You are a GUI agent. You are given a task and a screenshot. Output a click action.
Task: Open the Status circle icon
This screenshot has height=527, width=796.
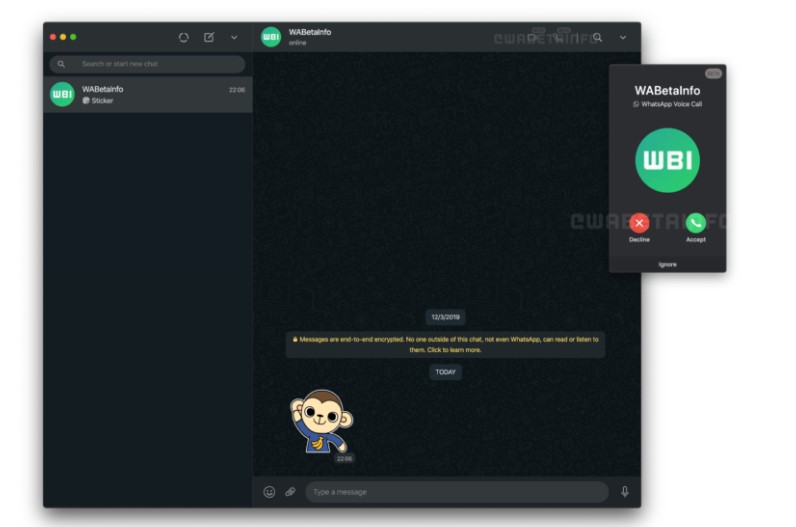(x=183, y=37)
